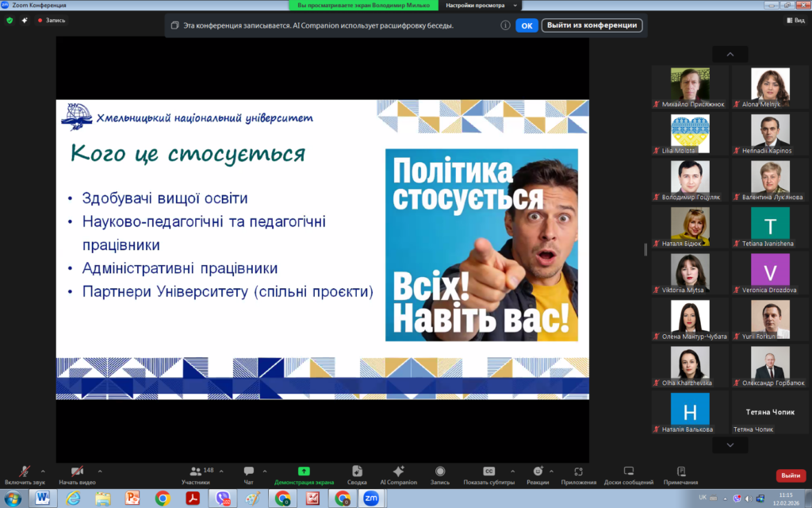Open the Чат chat panel
Image resolution: width=812 pixels, height=508 pixels.
pos(249,471)
